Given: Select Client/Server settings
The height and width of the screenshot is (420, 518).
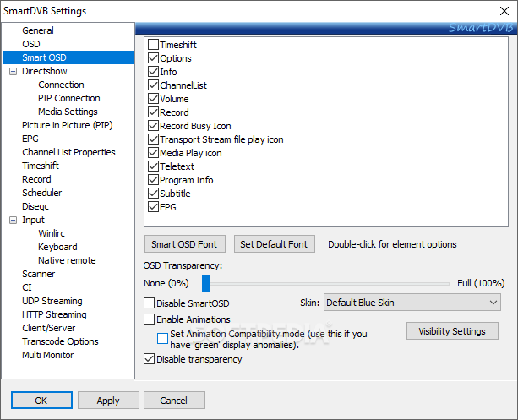Looking at the screenshot, I should click(x=48, y=328).
